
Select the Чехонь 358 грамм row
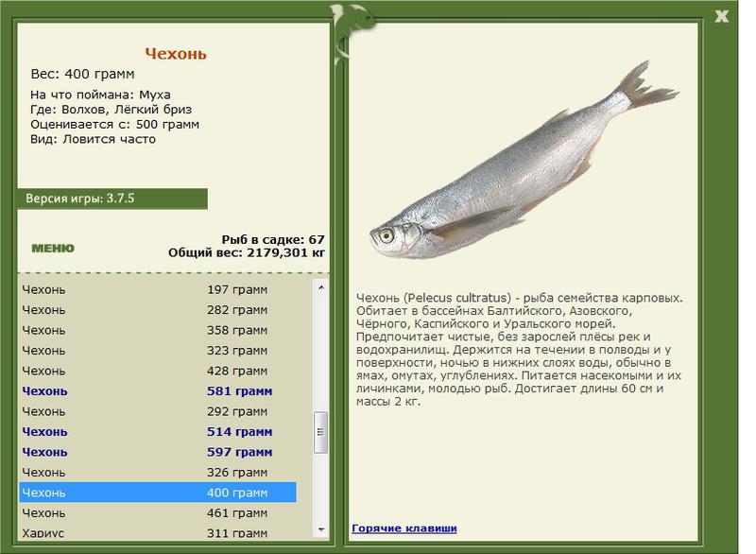(x=158, y=330)
